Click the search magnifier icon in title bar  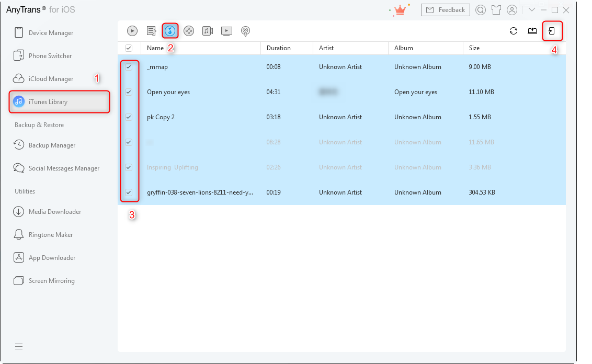tap(481, 10)
